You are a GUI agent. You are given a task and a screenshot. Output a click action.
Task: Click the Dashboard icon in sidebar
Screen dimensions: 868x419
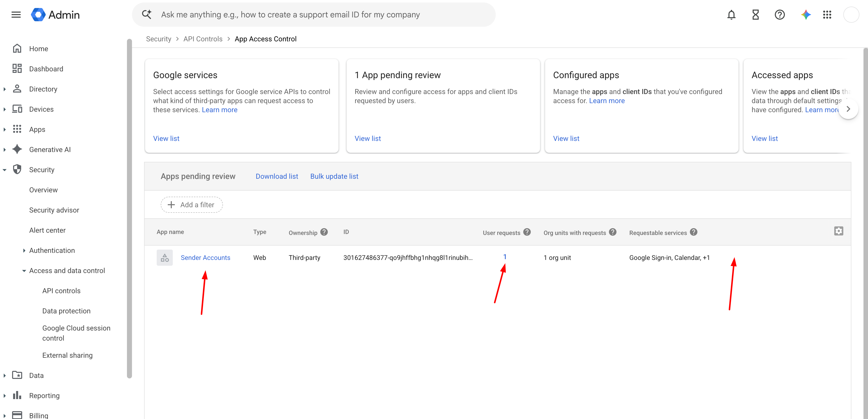coord(17,69)
